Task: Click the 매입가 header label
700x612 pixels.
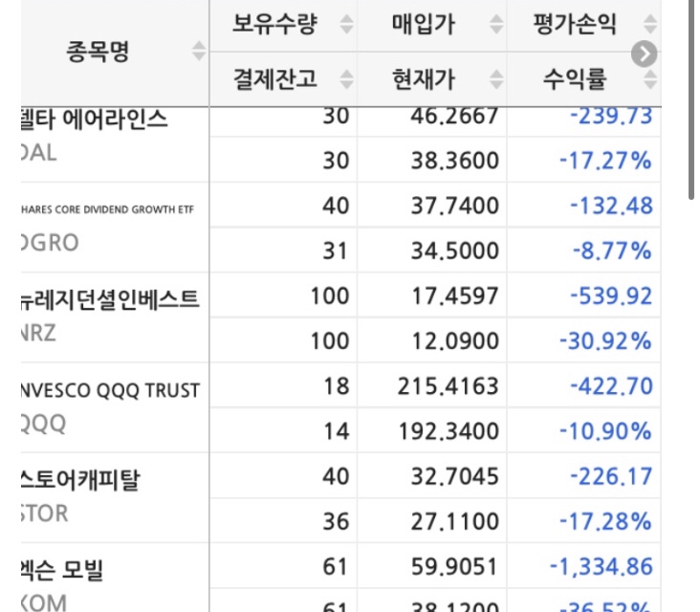Action: [x=424, y=24]
